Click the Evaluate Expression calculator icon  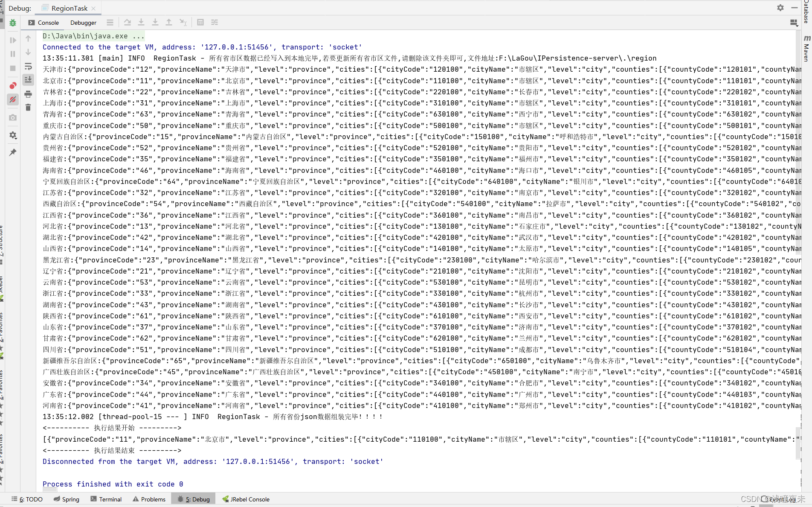coord(200,22)
